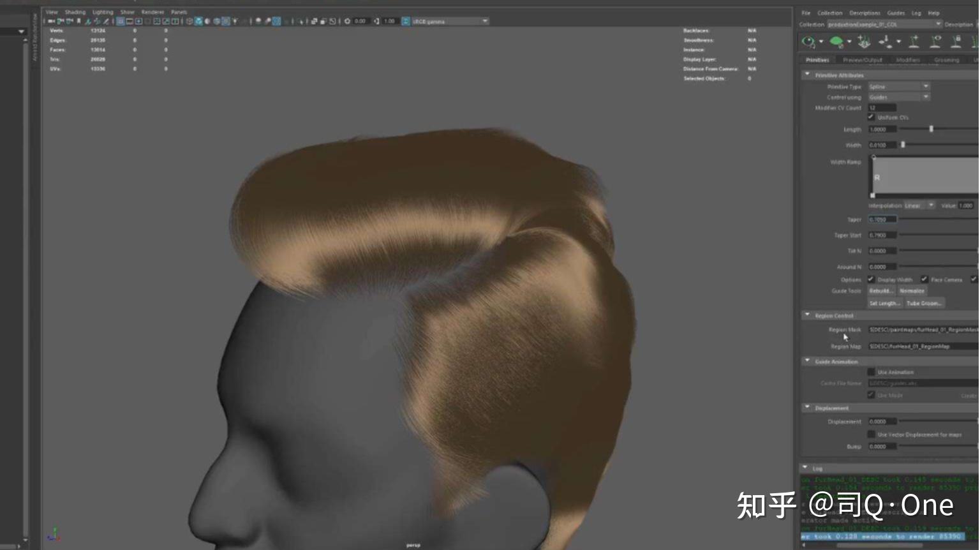Toggle the Live Mode checkbox

[871, 395]
